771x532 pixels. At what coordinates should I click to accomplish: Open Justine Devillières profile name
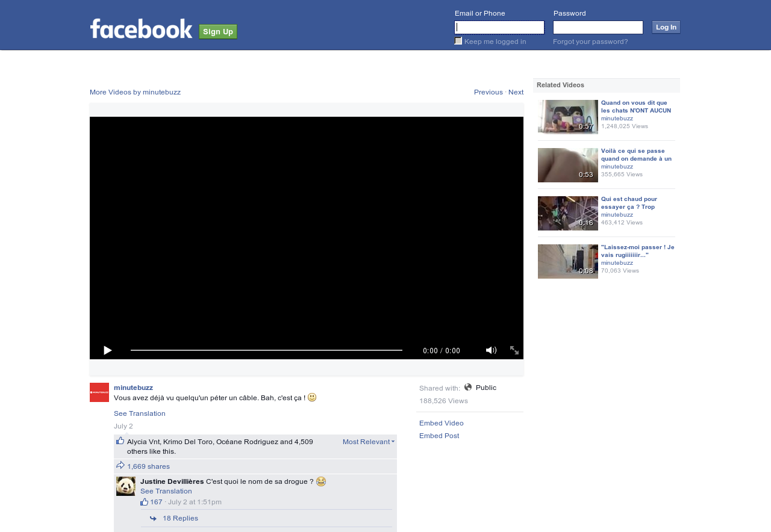[172, 481]
